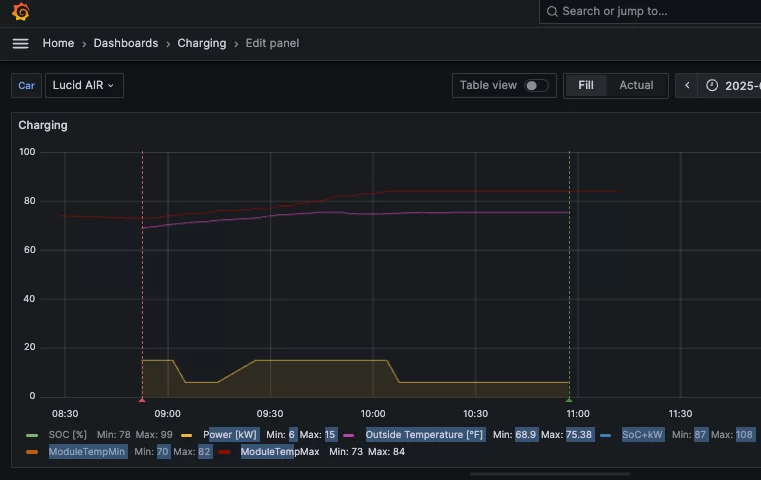Screen dimensions: 761x480
Task: Click yellow Power legend color swatch
Action: click(x=186, y=435)
